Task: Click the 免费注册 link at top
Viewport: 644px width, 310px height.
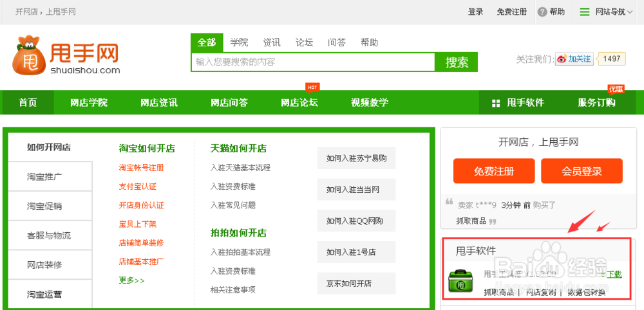Action: 512,12
